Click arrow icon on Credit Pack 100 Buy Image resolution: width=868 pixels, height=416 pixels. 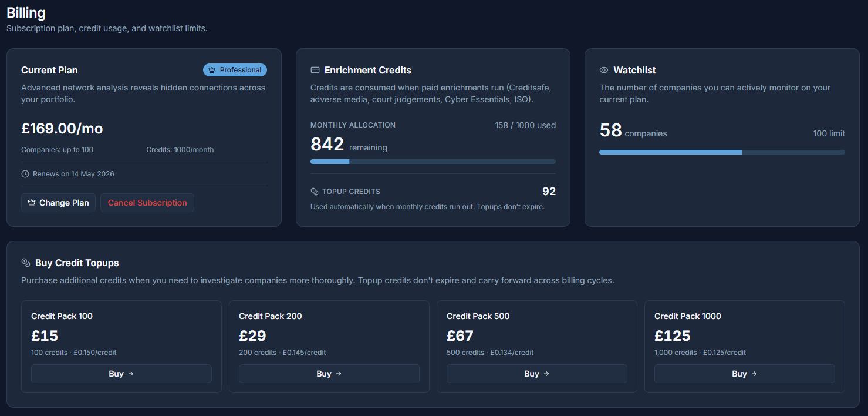(131, 374)
